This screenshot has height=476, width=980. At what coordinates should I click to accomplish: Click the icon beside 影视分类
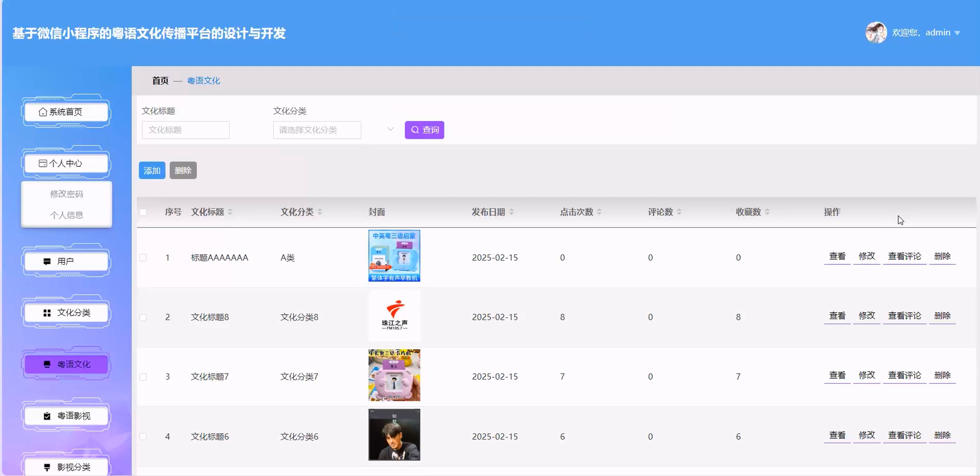(47, 467)
